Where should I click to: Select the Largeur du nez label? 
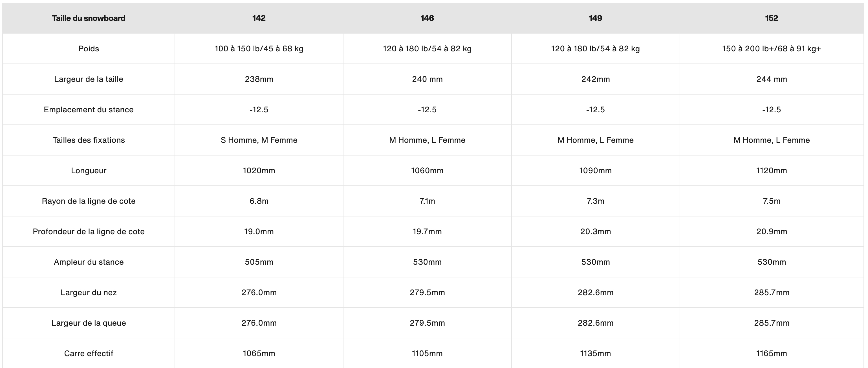pos(89,292)
